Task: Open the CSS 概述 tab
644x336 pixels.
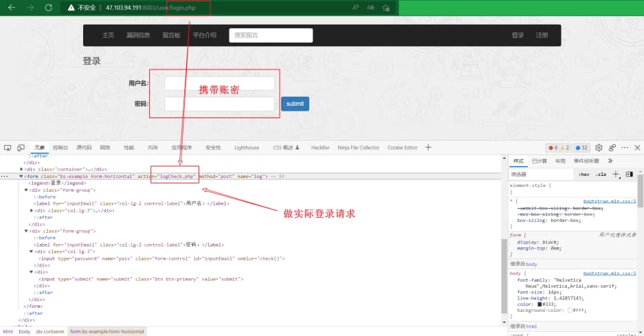Action: [x=287, y=148]
